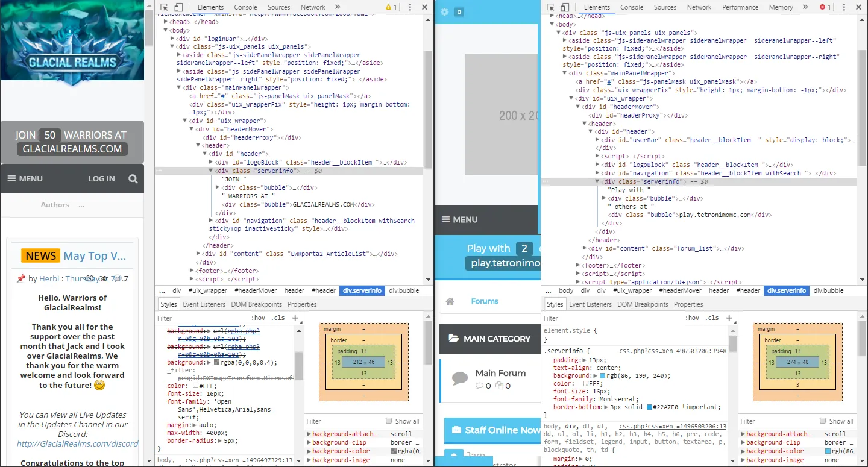Screen dimensions: 868x467
Task: Switch to Console tab in left DevTools
Action: 245,7
